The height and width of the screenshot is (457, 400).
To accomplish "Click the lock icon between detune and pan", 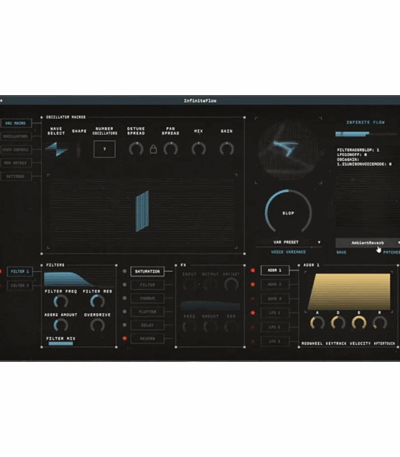I will (x=153, y=149).
